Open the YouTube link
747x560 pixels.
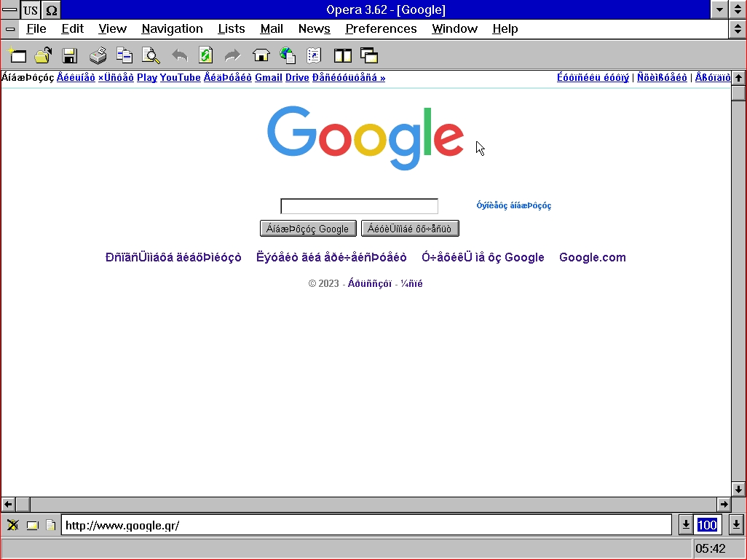coord(180,78)
